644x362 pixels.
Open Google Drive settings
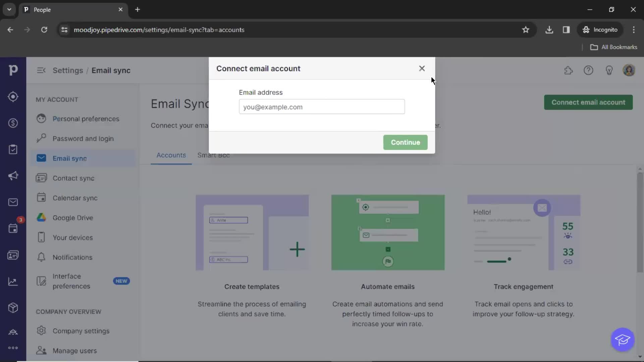pos(72,218)
